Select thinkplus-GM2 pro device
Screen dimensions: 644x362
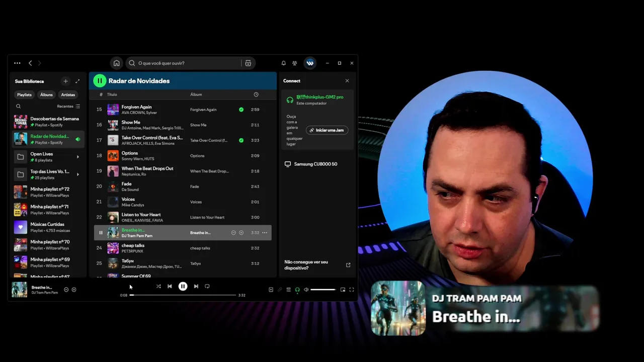317,100
